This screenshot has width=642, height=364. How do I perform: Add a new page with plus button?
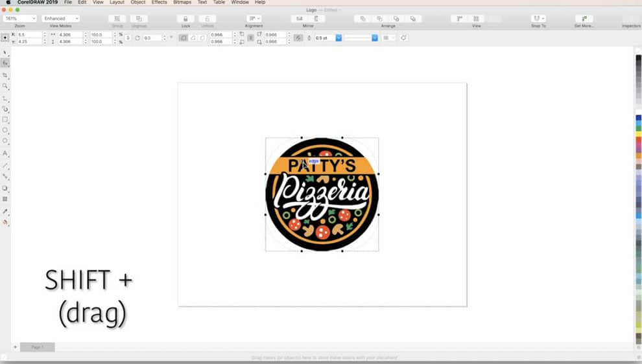click(x=15, y=347)
